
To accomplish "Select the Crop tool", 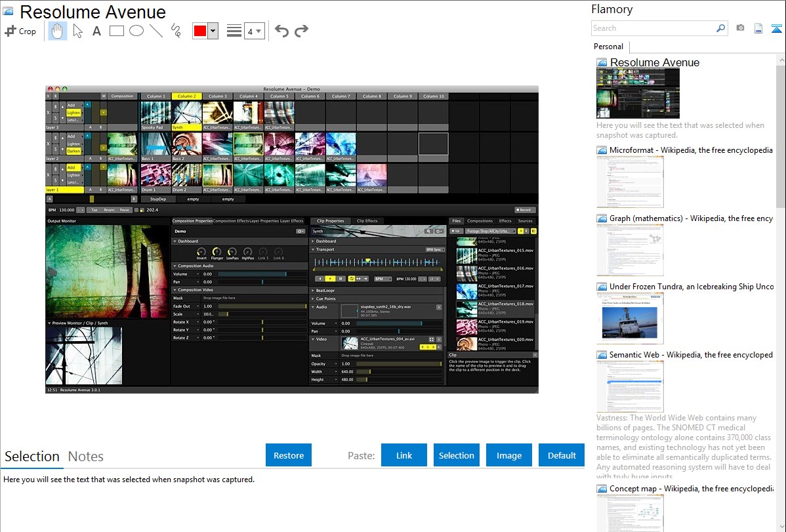I will [x=20, y=31].
